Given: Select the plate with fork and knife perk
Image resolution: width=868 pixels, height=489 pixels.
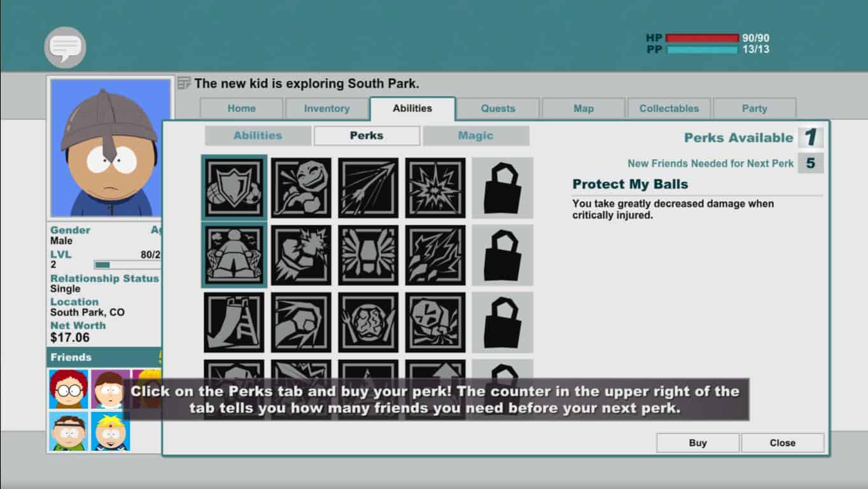Looking at the screenshot, I should point(368,322).
